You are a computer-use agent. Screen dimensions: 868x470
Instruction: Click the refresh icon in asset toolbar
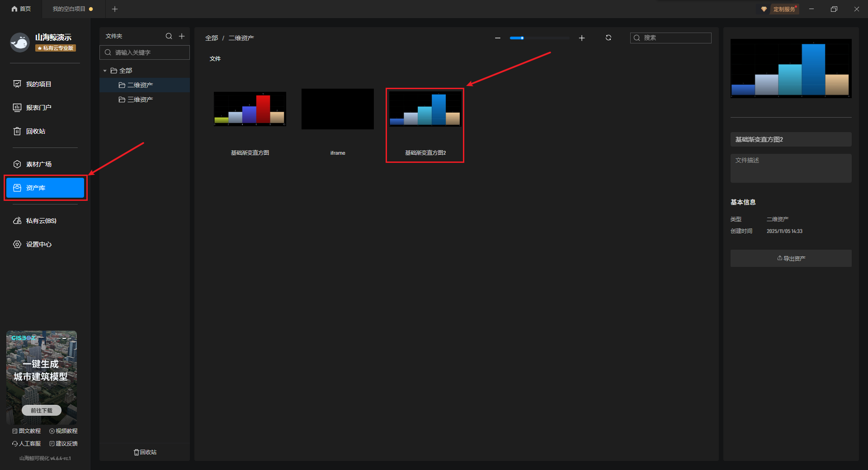pos(609,38)
